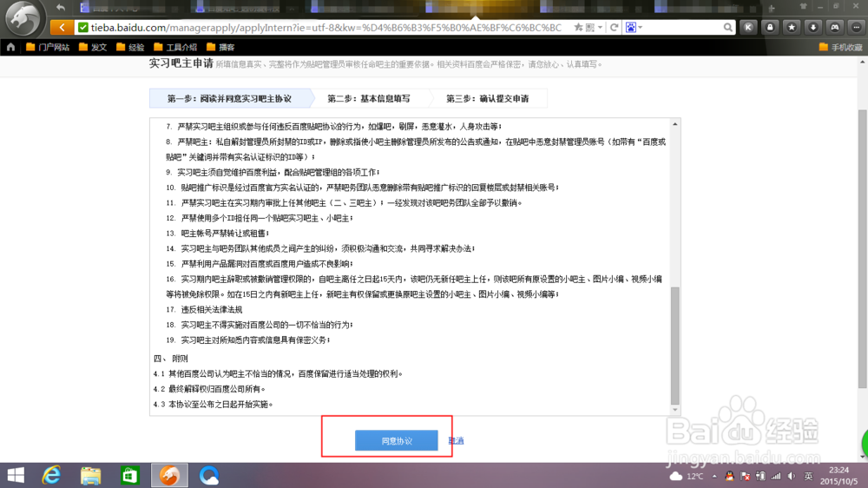Click 四、附则 section heading
The image size is (868, 488).
tap(170, 359)
